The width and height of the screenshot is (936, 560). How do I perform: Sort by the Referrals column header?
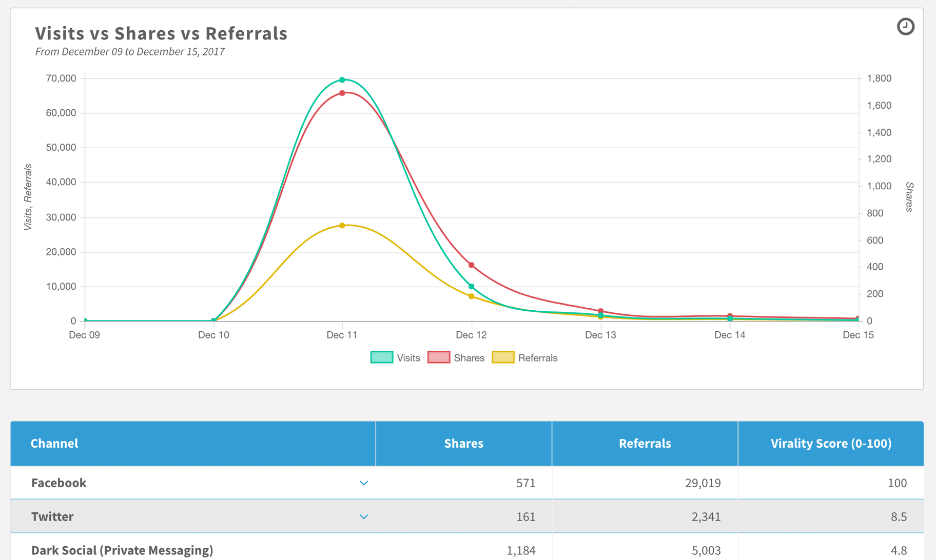tap(645, 443)
